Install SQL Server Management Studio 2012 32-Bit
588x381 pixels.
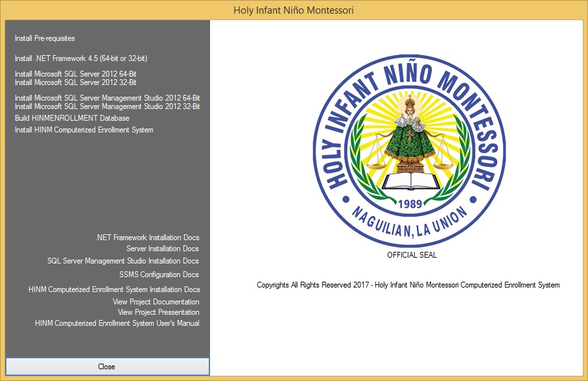pos(107,106)
